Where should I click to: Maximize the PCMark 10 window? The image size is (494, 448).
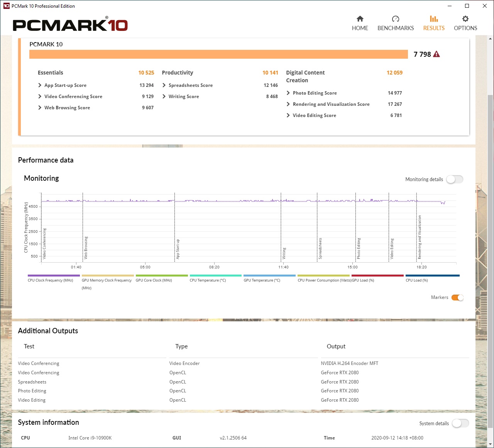[x=467, y=6]
